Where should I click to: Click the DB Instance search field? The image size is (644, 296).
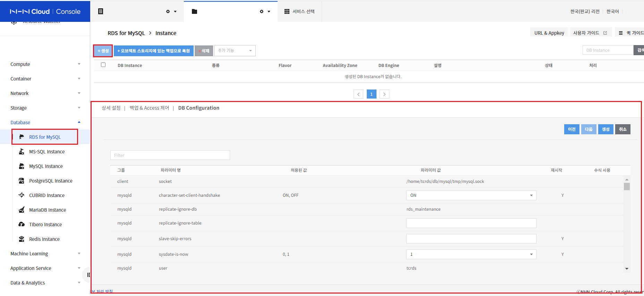[x=608, y=50]
